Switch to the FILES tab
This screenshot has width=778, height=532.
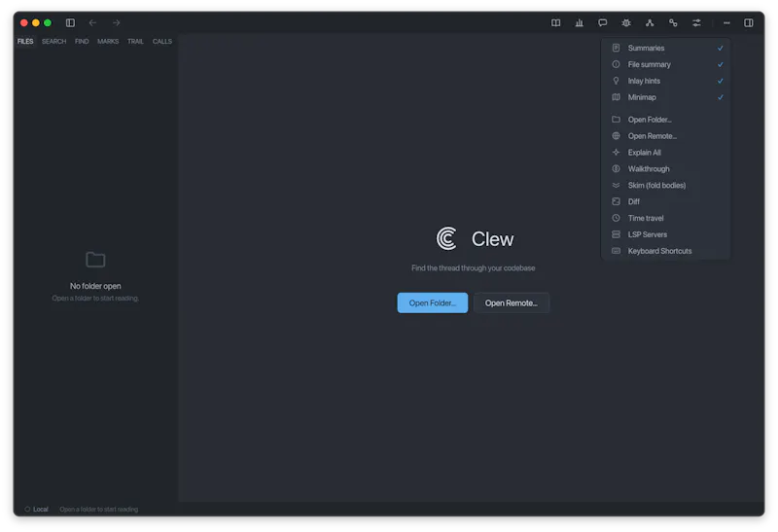click(x=25, y=41)
